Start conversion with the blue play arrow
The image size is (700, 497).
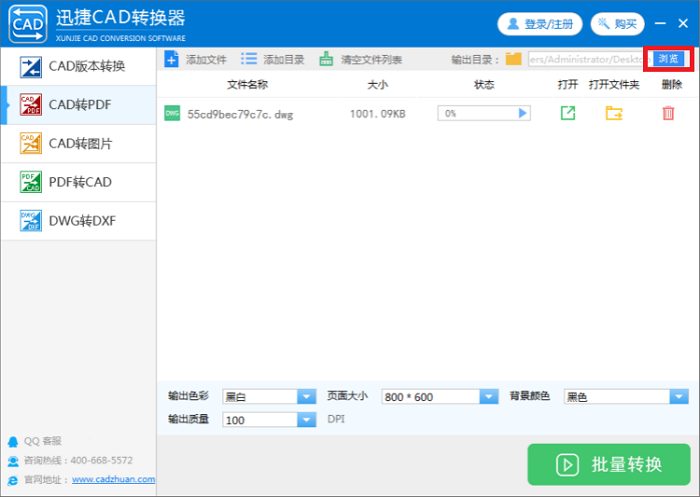tap(522, 113)
